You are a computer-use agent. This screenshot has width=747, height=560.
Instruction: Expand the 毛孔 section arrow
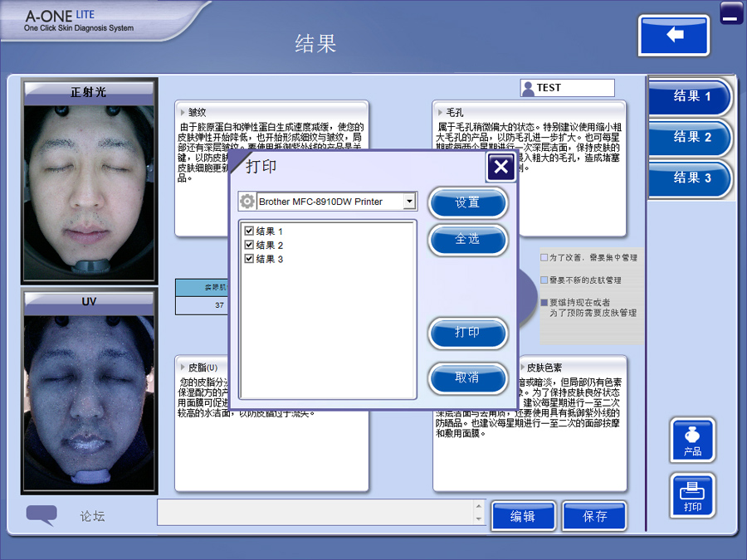(x=440, y=113)
